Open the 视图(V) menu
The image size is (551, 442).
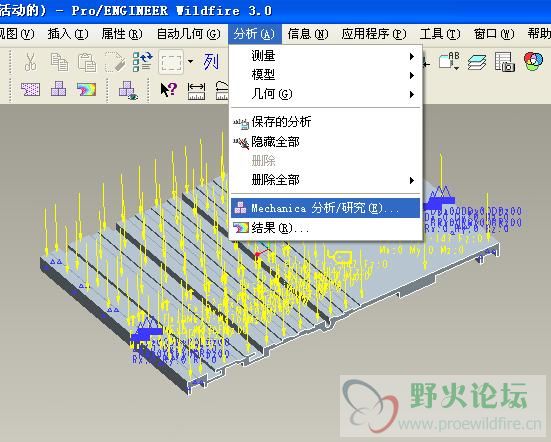(17, 34)
